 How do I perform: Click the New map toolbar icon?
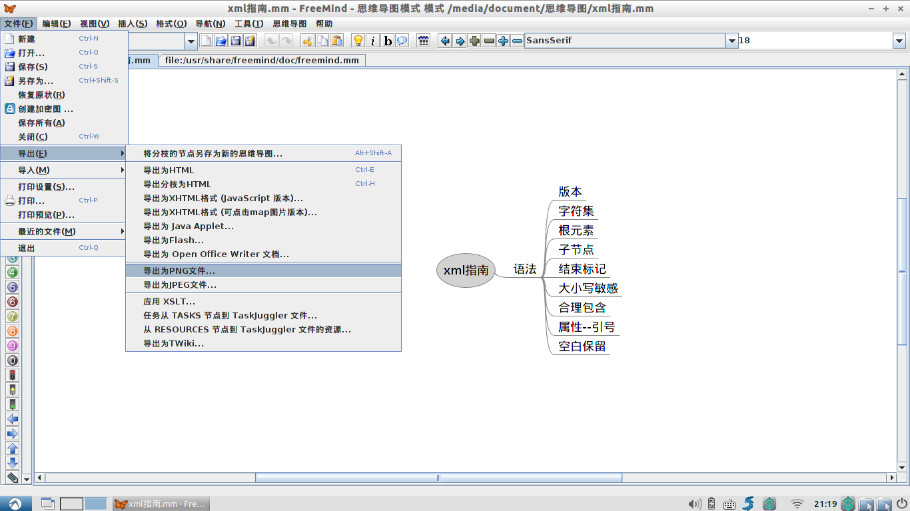tap(206, 40)
